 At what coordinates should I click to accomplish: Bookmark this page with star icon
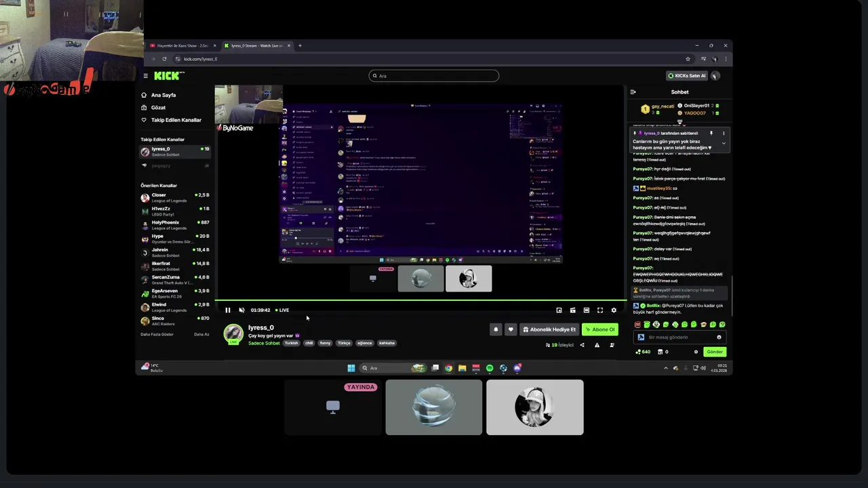(688, 59)
